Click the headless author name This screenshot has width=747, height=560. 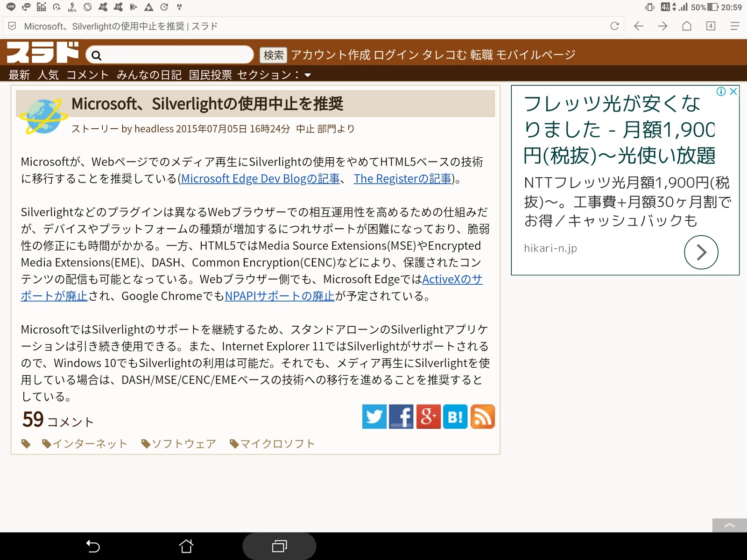point(154,129)
